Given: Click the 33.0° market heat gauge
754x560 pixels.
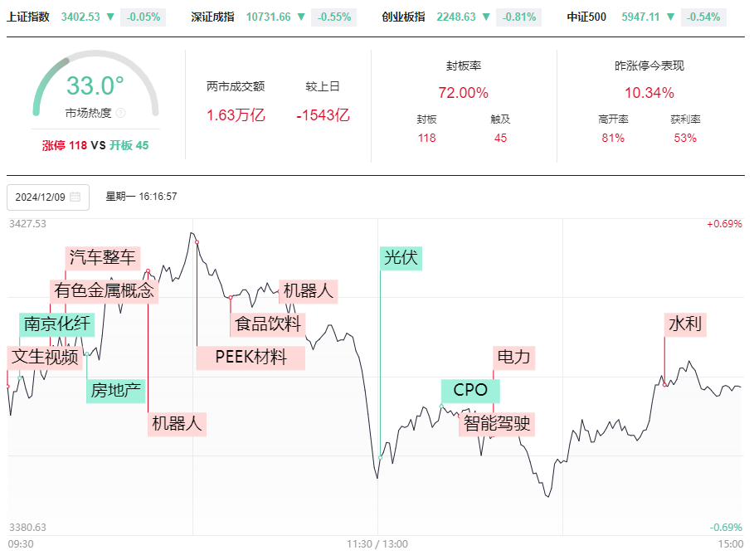Looking at the screenshot, I should pyautogui.click(x=95, y=84).
